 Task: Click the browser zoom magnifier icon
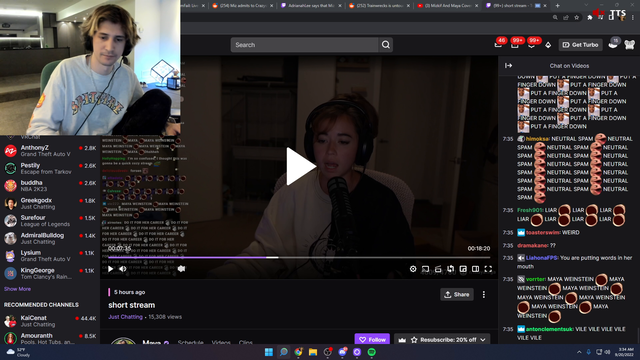pyautogui.click(x=555, y=18)
